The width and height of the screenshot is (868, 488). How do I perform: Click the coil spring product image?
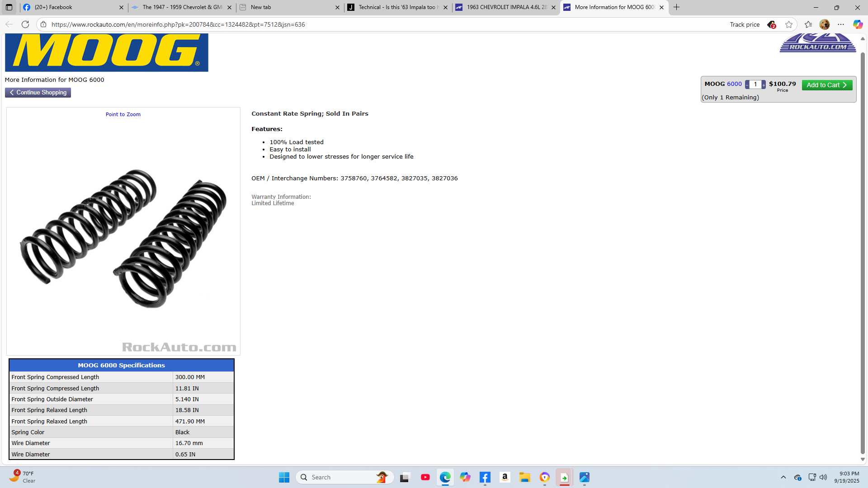pos(123,237)
